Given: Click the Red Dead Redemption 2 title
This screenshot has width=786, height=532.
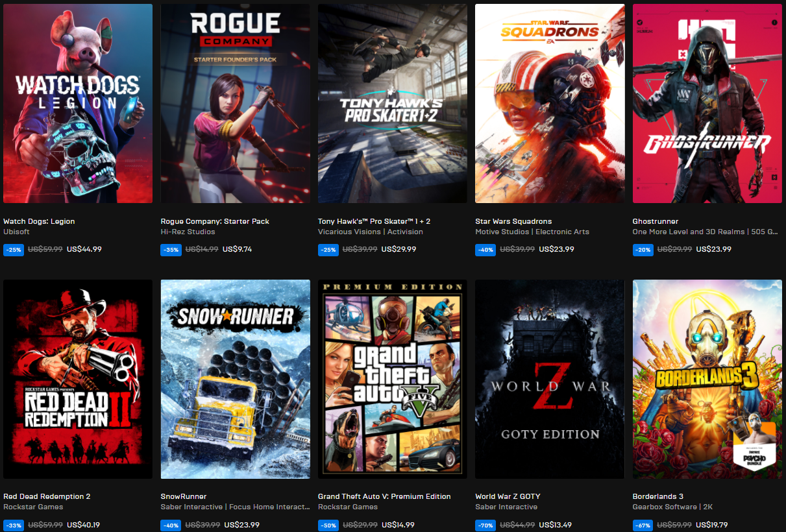Looking at the screenshot, I should click(47, 496).
